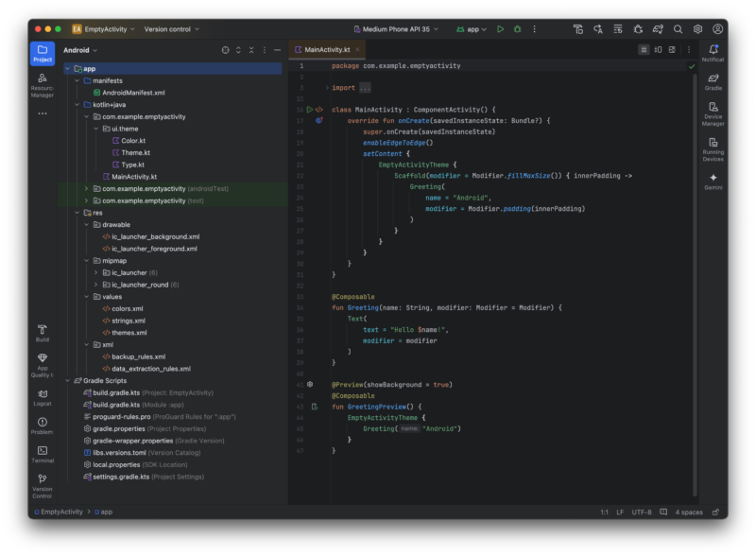Click the UTF-8 encoding in status bar
Image resolution: width=756 pixels, height=556 pixels.
pyautogui.click(x=642, y=512)
